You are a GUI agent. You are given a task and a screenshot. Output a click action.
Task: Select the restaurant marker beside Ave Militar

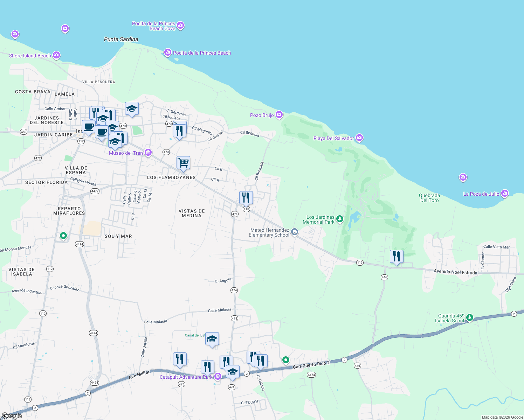[180, 358]
